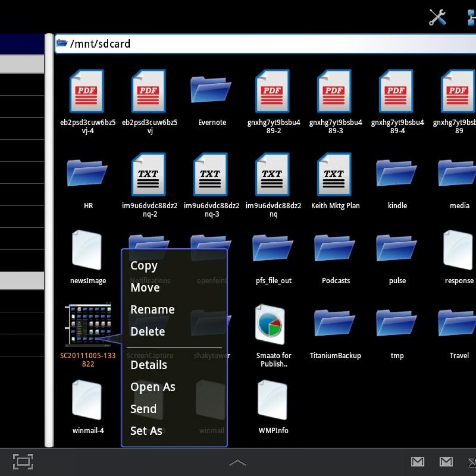
Task: Expand the system bar up chevron
Action: 238,463
